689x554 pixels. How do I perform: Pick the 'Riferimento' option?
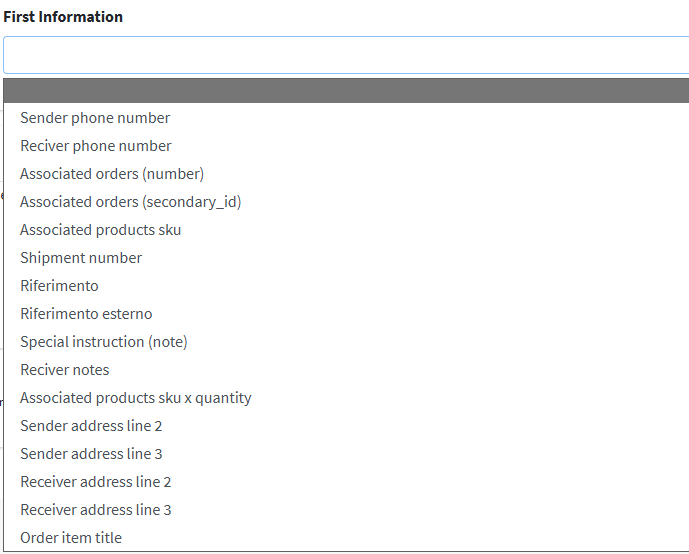(x=60, y=286)
